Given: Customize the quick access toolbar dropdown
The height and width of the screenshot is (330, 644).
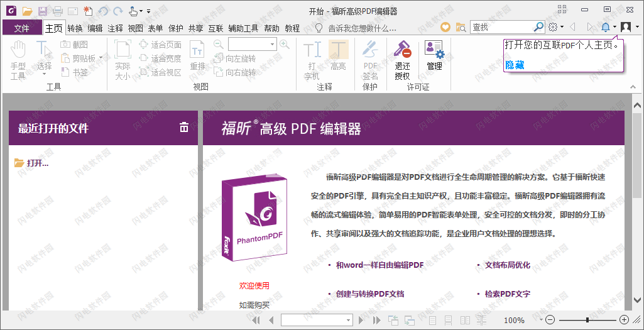Looking at the screenshot, I should coord(148,11).
